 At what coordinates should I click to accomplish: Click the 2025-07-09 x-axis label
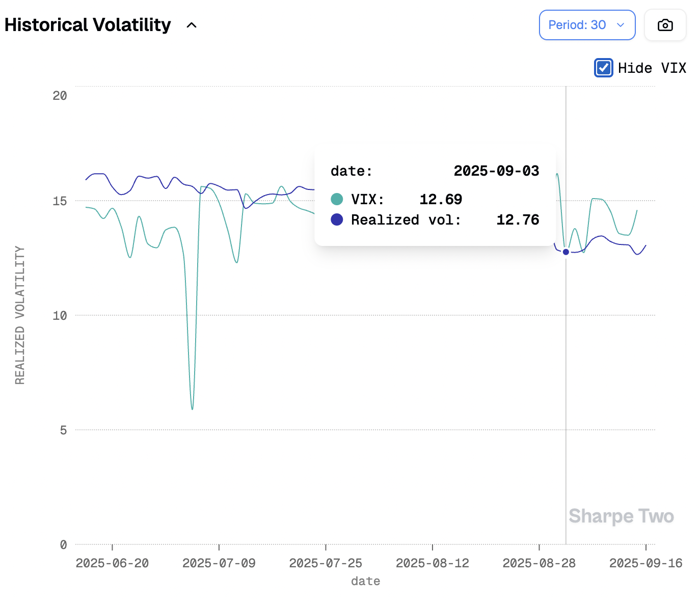tap(219, 563)
